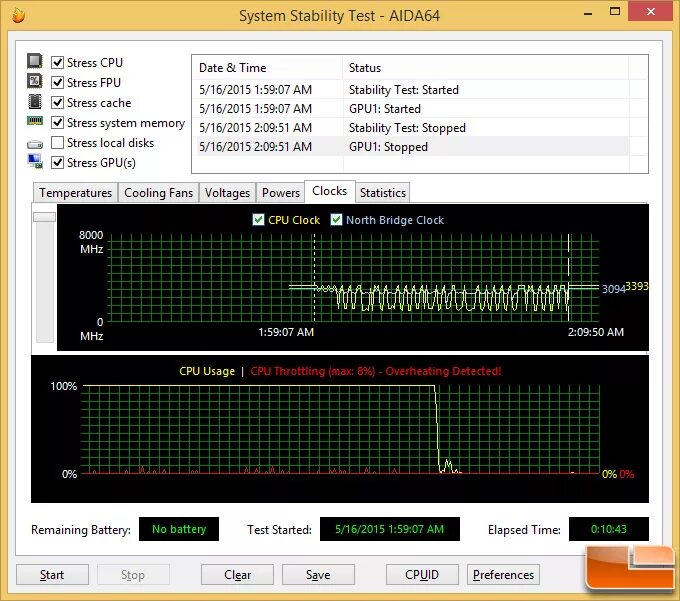The image size is (680, 601).
Task: Click the Test Started value field
Action: tap(389, 529)
